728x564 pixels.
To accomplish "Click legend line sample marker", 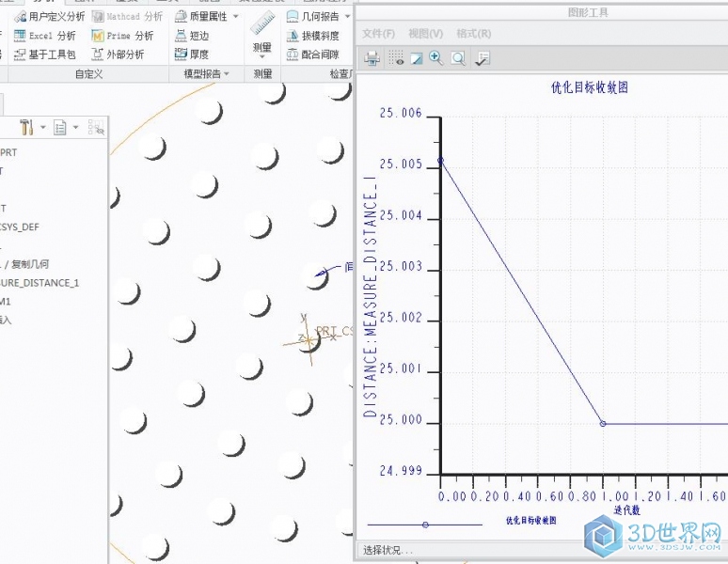I will tap(425, 525).
